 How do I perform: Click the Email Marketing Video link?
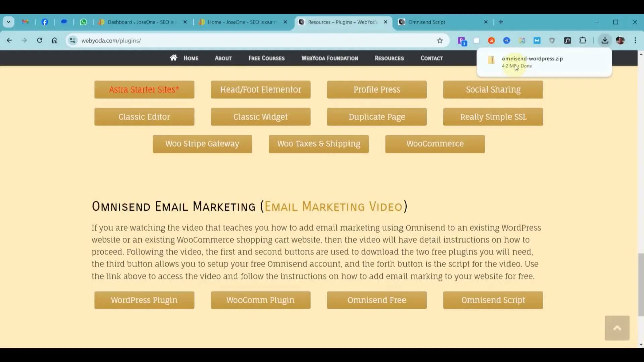tap(333, 207)
